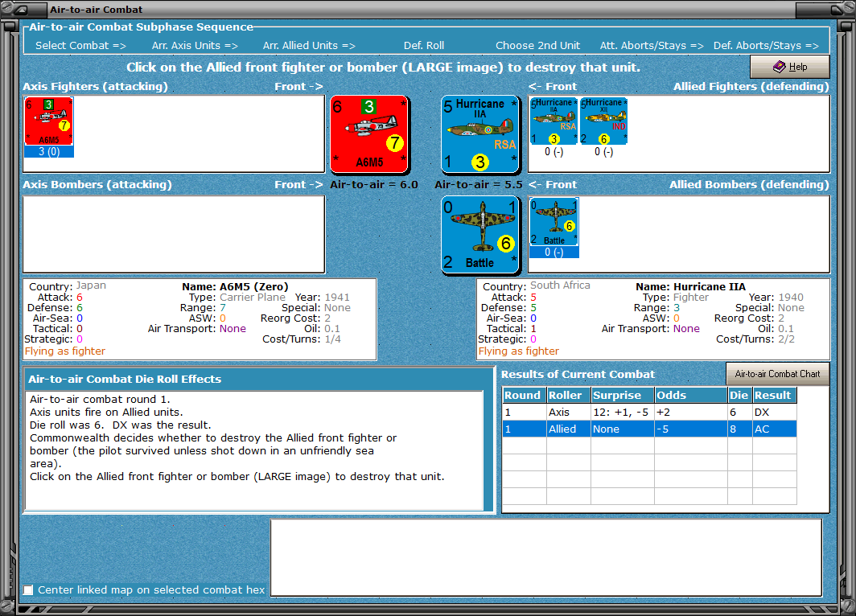Click the large Battle front bomber counter
856x616 pixels.
[480, 235]
